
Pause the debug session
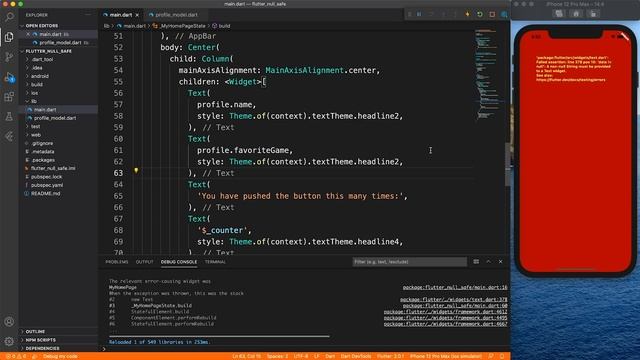click(x=419, y=15)
